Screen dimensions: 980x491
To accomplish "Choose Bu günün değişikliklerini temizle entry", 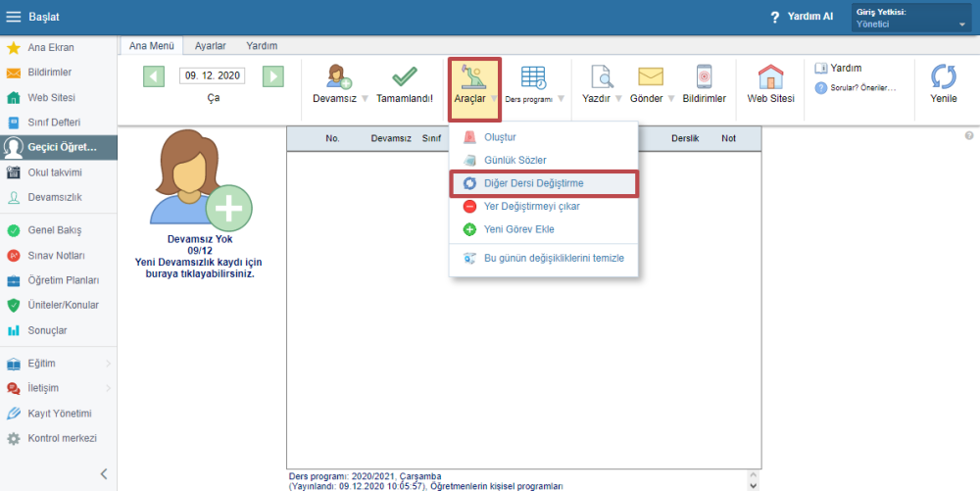I will [x=543, y=258].
